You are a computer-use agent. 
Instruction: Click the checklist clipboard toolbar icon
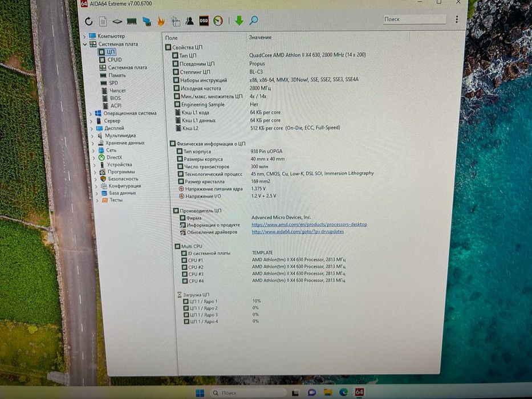click(176, 22)
